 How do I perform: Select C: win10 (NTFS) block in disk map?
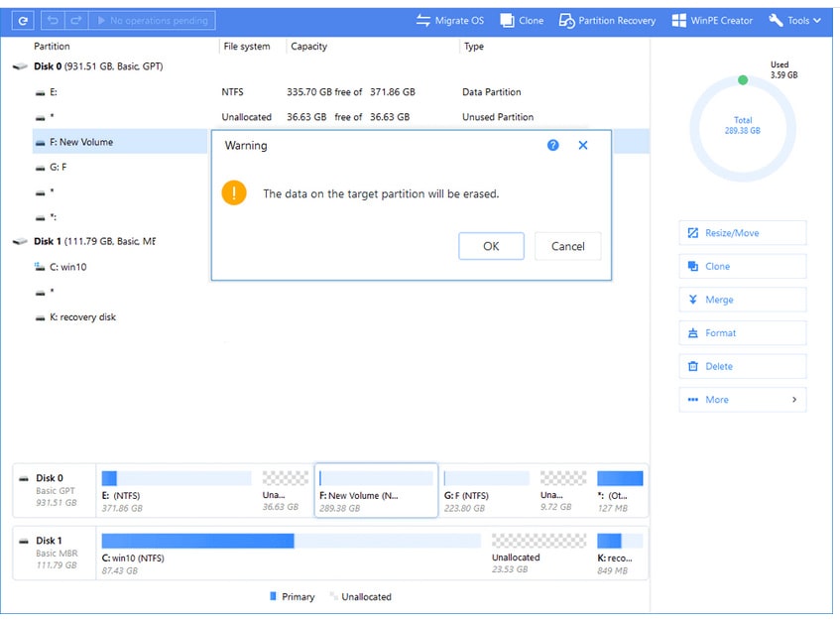coord(291,554)
